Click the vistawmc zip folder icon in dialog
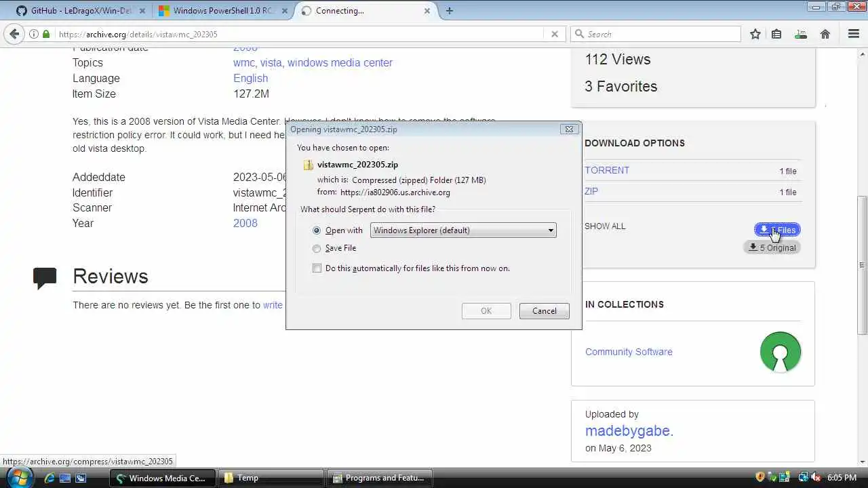Screen dimensions: 868x488 [x=309, y=165]
